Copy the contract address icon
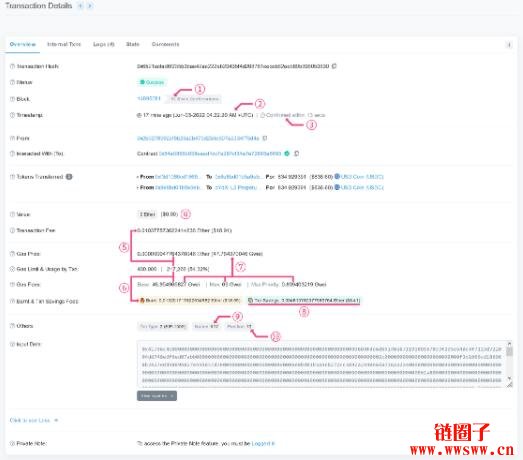 pyautogui.click(x=297, y=153)
